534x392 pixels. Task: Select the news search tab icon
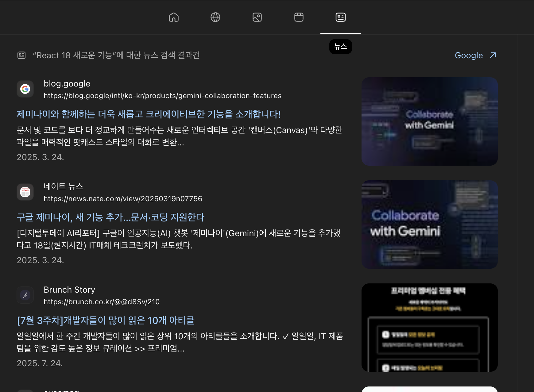point(341,17)
